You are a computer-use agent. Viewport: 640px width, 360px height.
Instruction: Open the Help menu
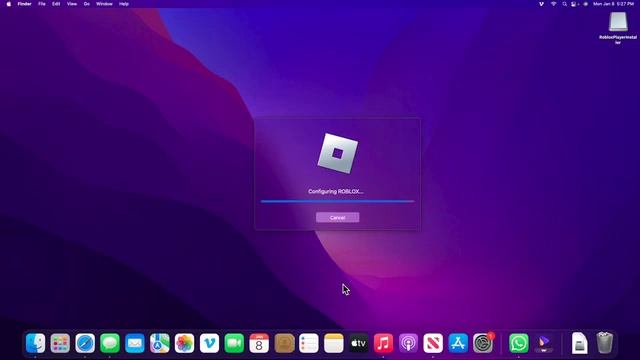(x=124, y=4)
